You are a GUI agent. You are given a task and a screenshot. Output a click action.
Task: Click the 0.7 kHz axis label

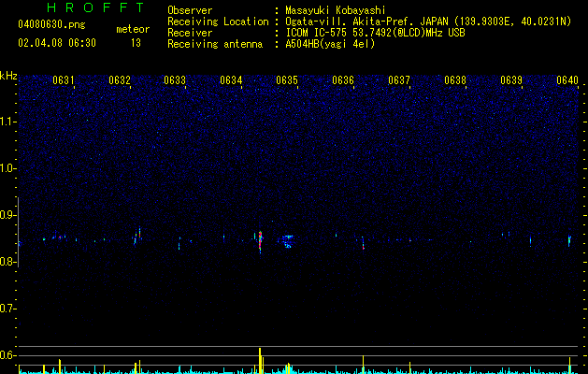tap(8, 309)
